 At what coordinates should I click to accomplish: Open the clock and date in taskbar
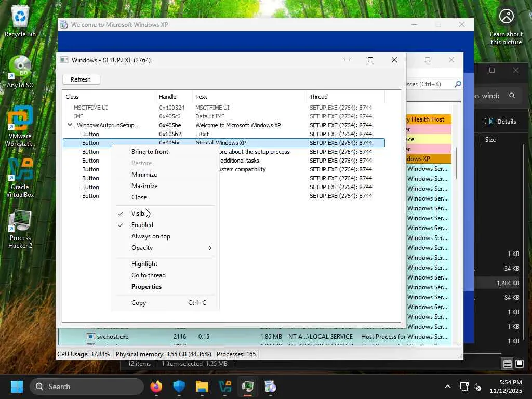tap(506, 387)
